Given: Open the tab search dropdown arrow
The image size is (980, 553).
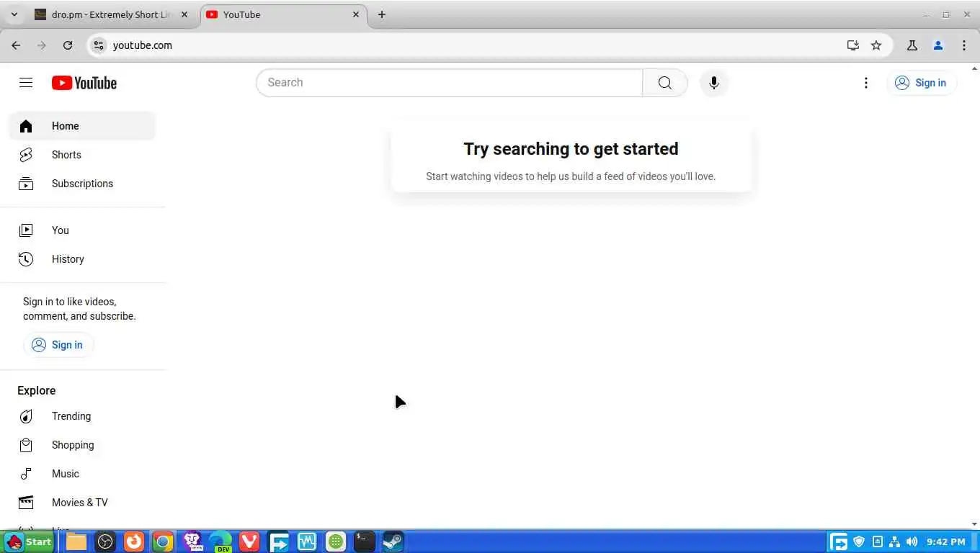Looking at the screenshot, I should [14, 14].
